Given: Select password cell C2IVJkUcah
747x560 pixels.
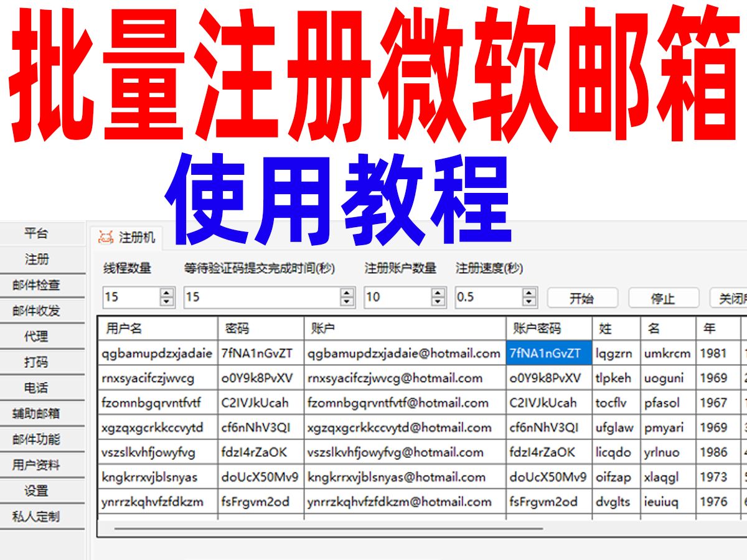Looking at the screenshot, I should coord(261,403).
